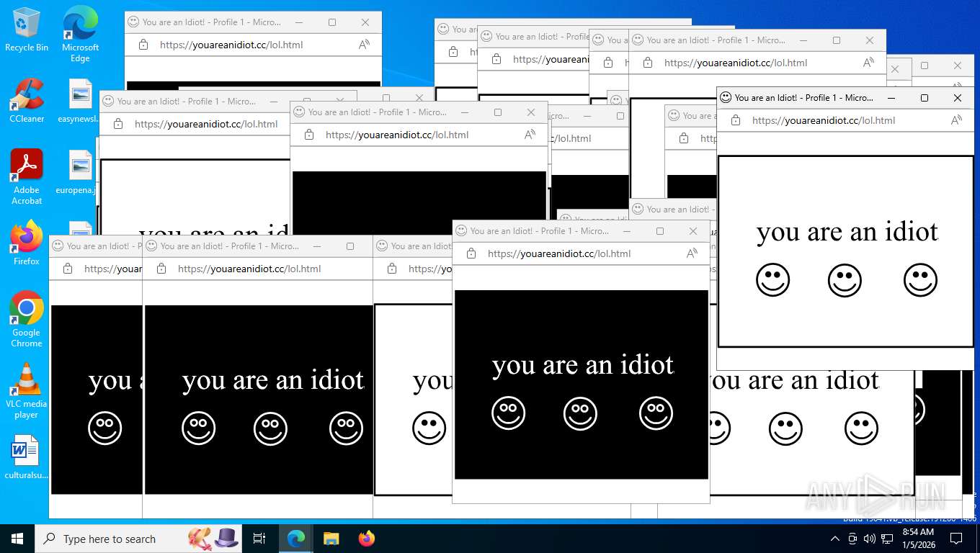Click the lock icon in the front center window
This screenshot has height=553, width=980.
click(x=471, y=253)
